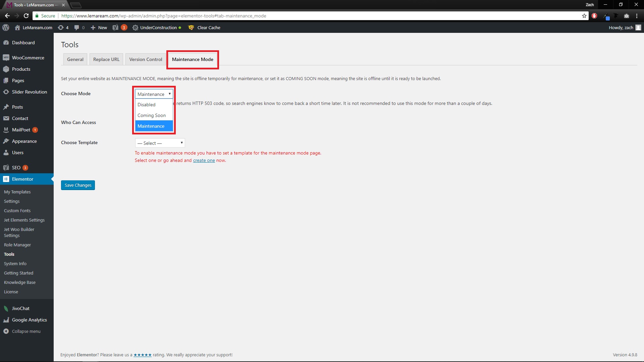Open the Choose Mode dropdown
Screen dimensions: 644x362
[154, 94]
